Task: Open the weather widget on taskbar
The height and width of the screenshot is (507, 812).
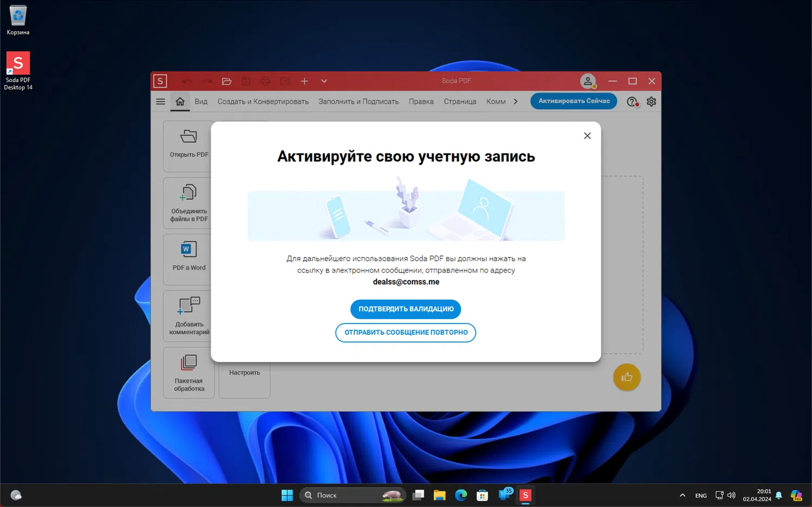Action: point(16,495)
